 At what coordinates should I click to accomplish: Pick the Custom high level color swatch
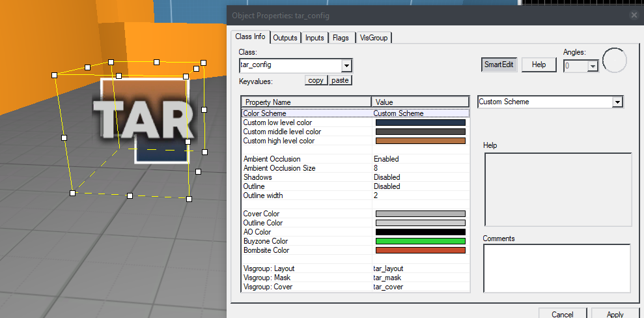tap(421, 141)
